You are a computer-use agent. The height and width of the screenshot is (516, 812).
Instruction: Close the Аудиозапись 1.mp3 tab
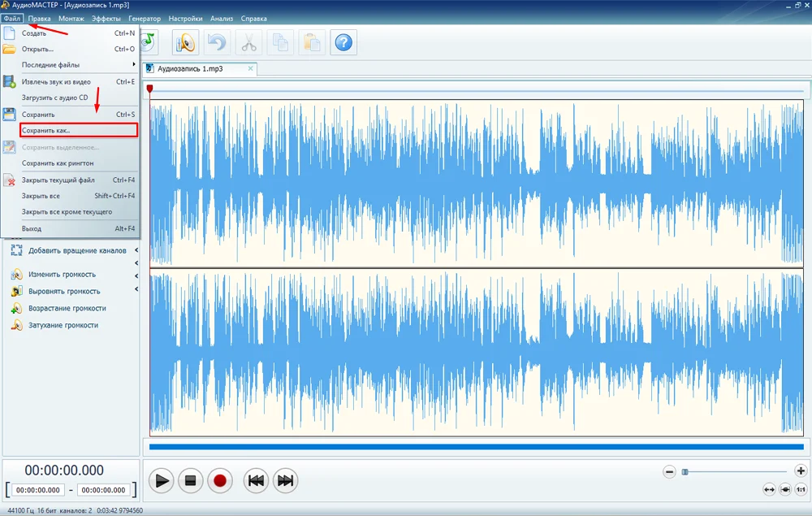point(250,69)
